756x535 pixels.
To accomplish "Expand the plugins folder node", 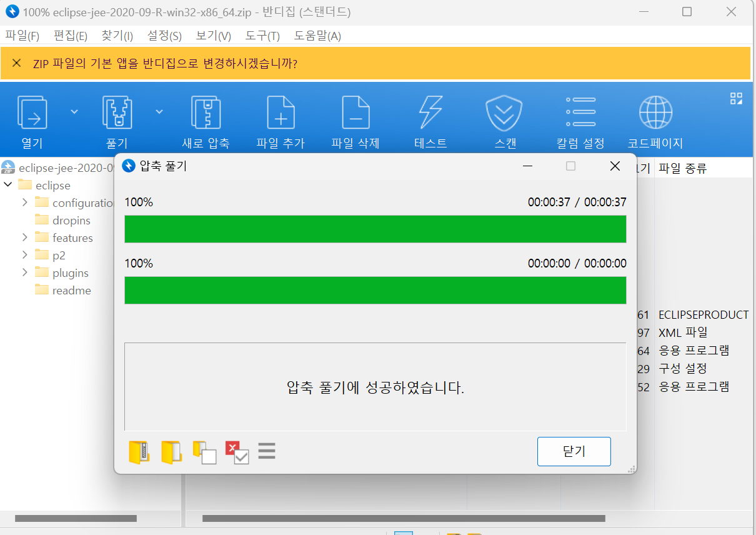I will (24, 272).
